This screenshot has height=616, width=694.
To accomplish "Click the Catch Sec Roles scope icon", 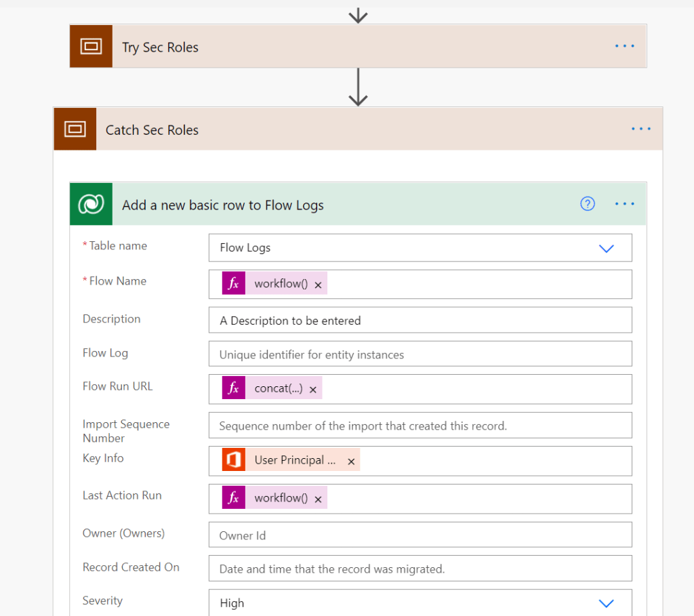I will [x=75, y=129].
